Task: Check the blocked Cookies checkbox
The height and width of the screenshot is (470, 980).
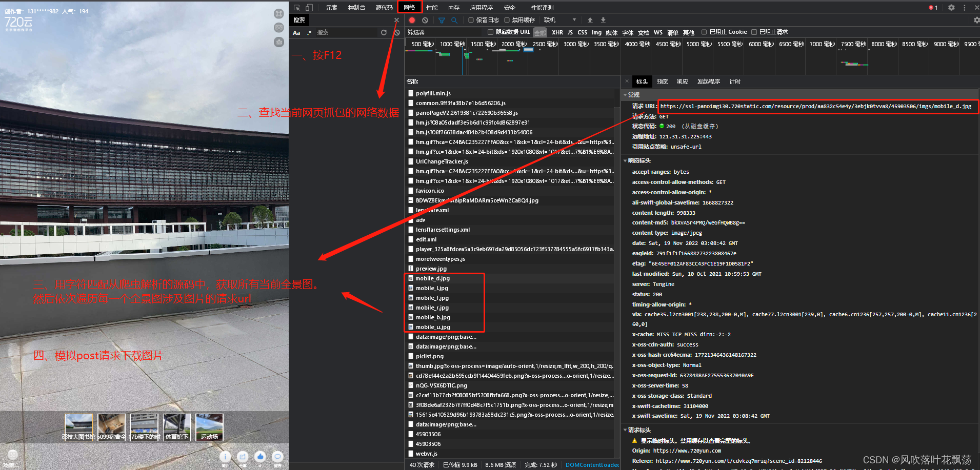Action: tap(704, 32)
